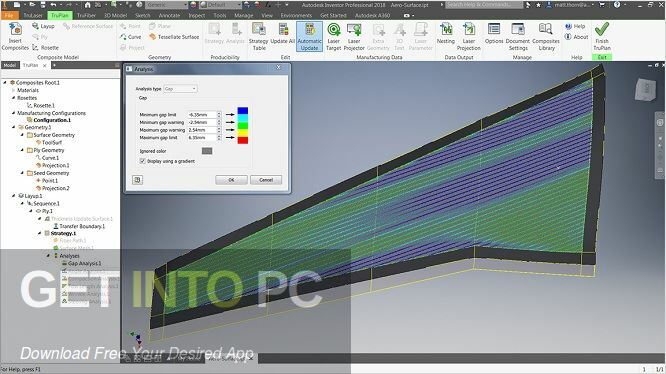Click the gray Ignored color swatch
666x374 pixels.
pos(207,151)
